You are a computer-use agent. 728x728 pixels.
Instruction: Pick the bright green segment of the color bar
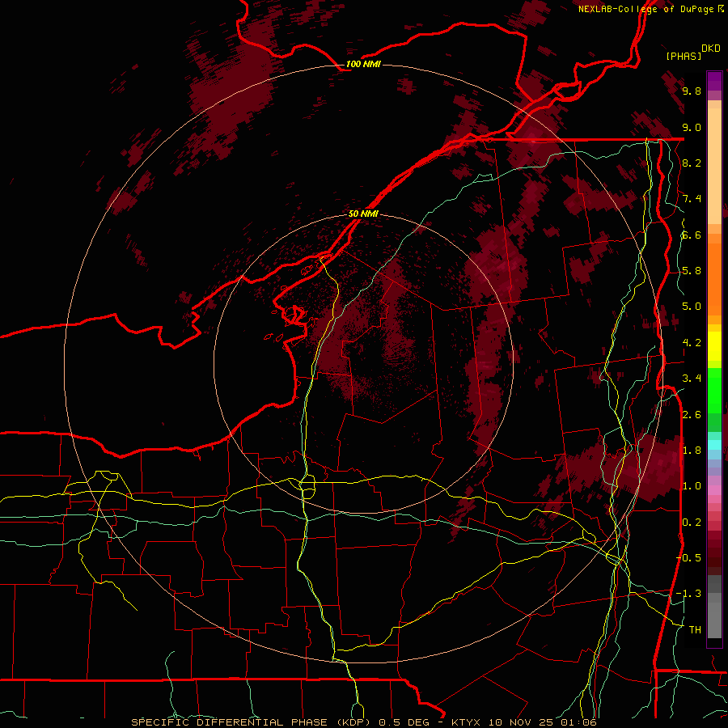click(x=714, y=392)
